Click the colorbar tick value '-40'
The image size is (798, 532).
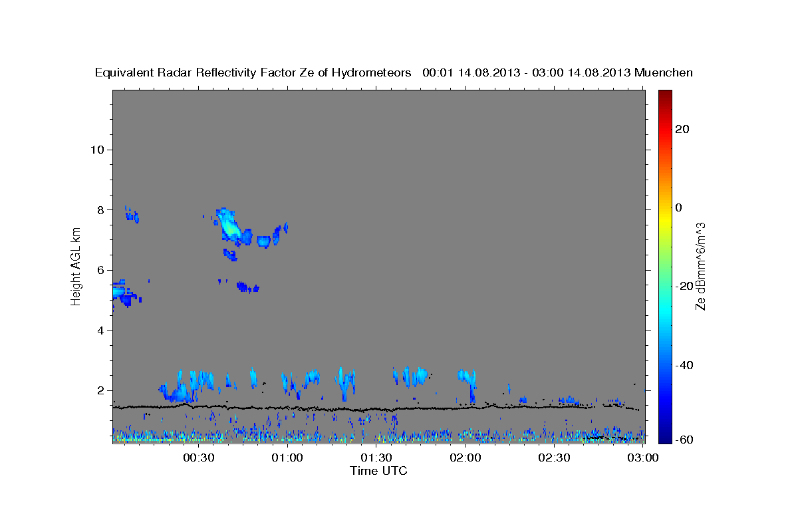coord(683,364)
